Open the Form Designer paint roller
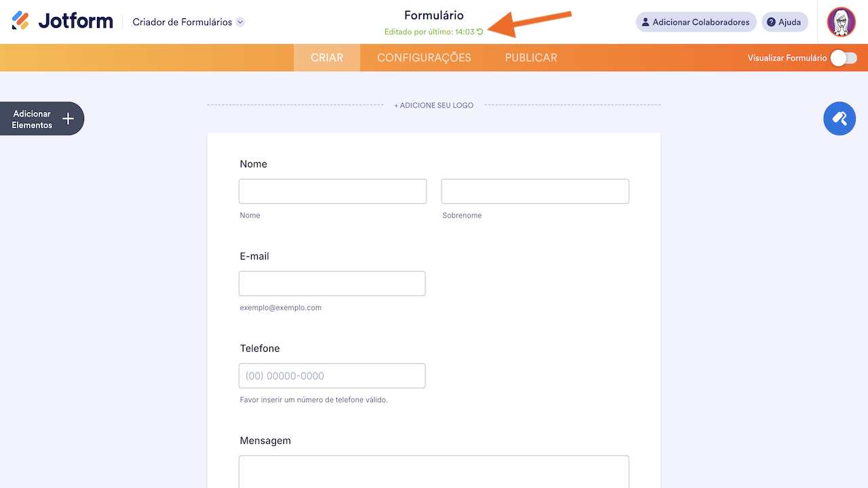The image size is (868, 488). tap(840, 119)
